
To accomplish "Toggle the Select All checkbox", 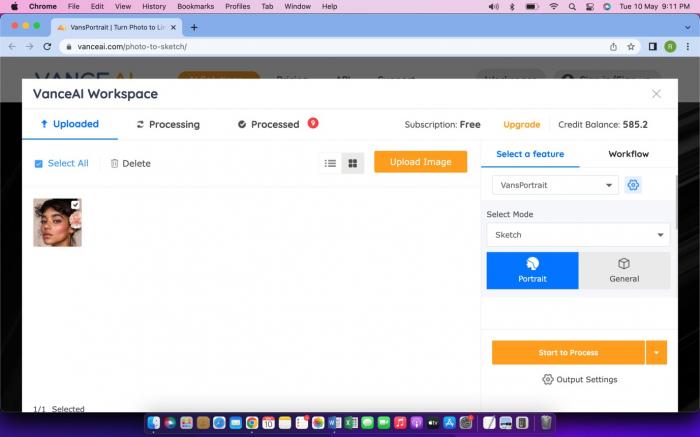I will (38, 164).
